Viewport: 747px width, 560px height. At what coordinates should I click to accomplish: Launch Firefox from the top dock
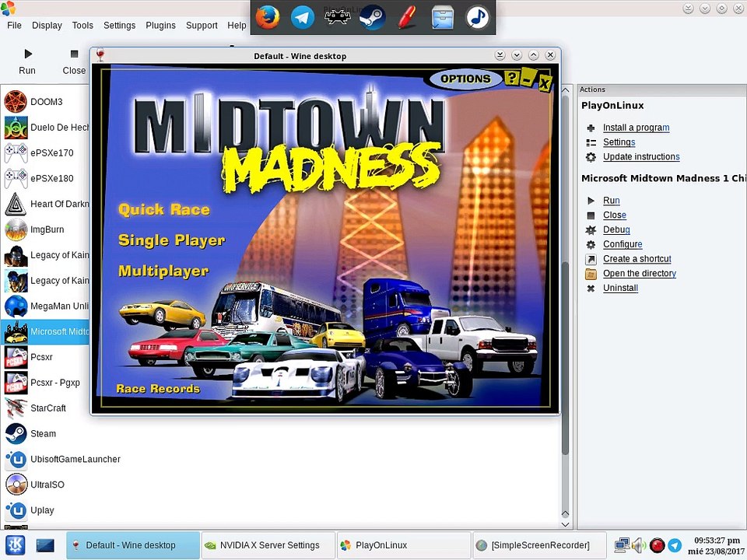267,16
